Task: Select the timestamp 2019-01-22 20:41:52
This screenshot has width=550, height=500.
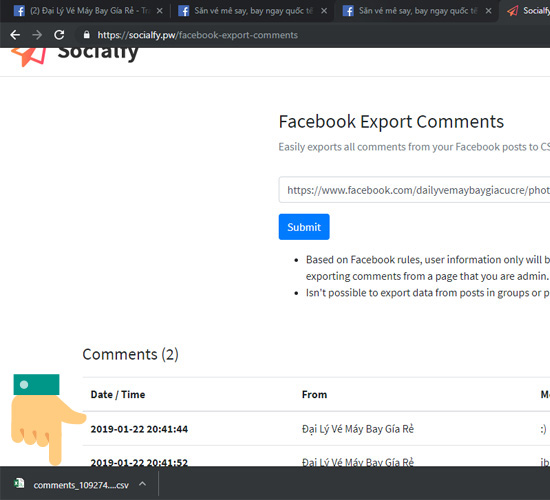Action: click(139, 462)
